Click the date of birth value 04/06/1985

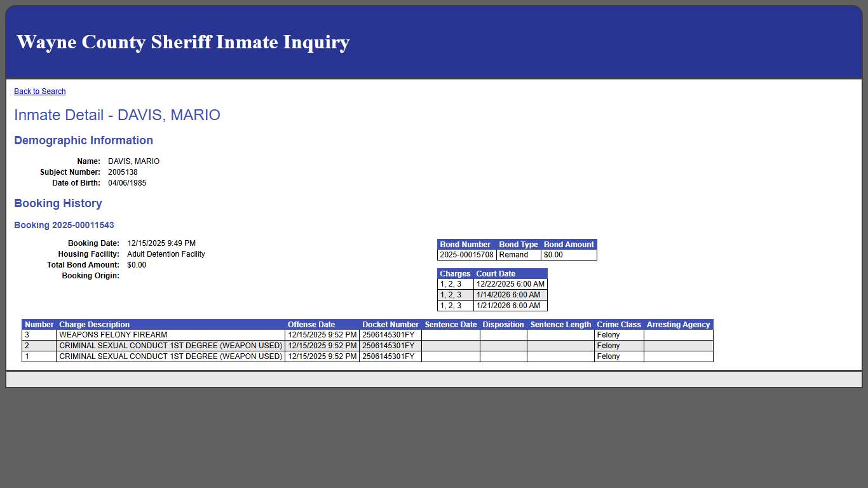click(127, 183)
